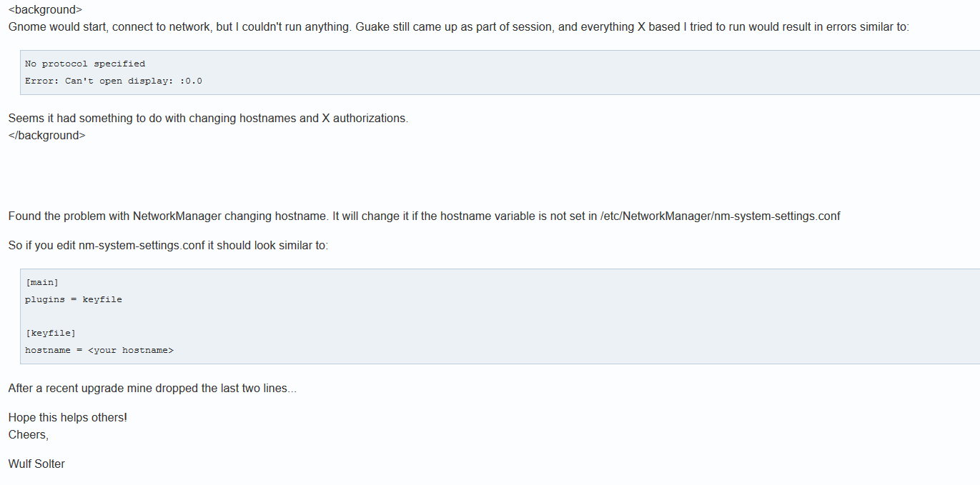Click the opening background tag text
980x485 pixels.
pos(45,10)
